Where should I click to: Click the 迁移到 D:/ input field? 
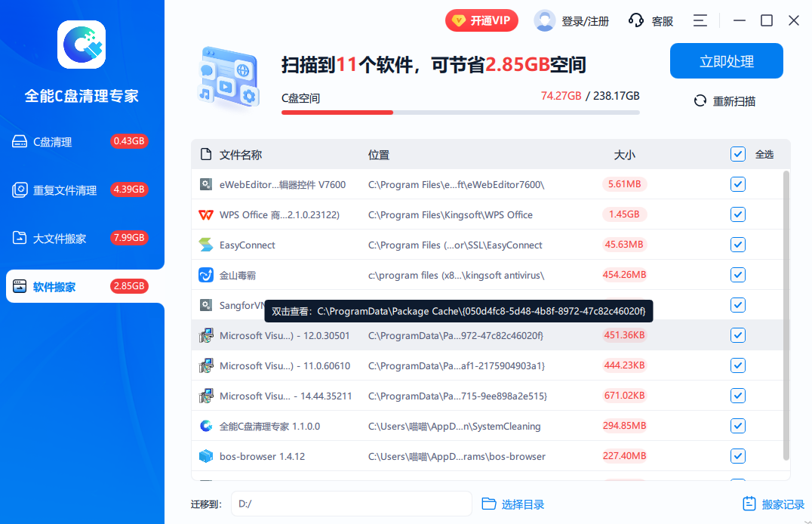pos(351,504)
